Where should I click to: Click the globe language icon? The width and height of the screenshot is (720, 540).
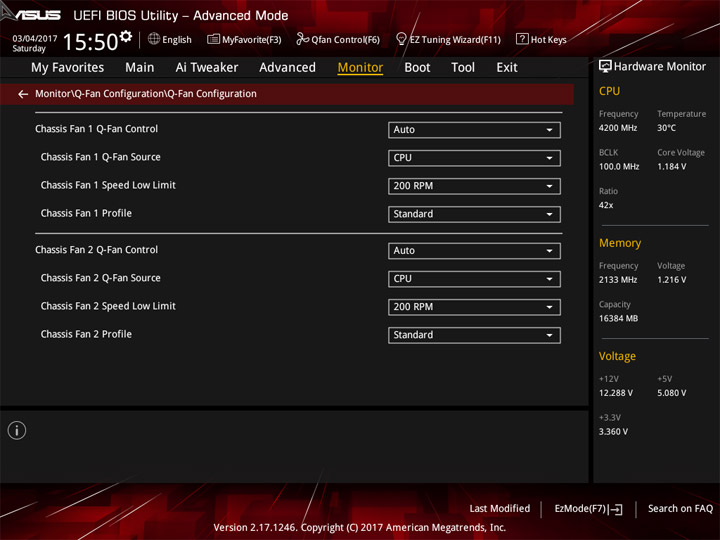pyautogui.click(x=154, y=39)
